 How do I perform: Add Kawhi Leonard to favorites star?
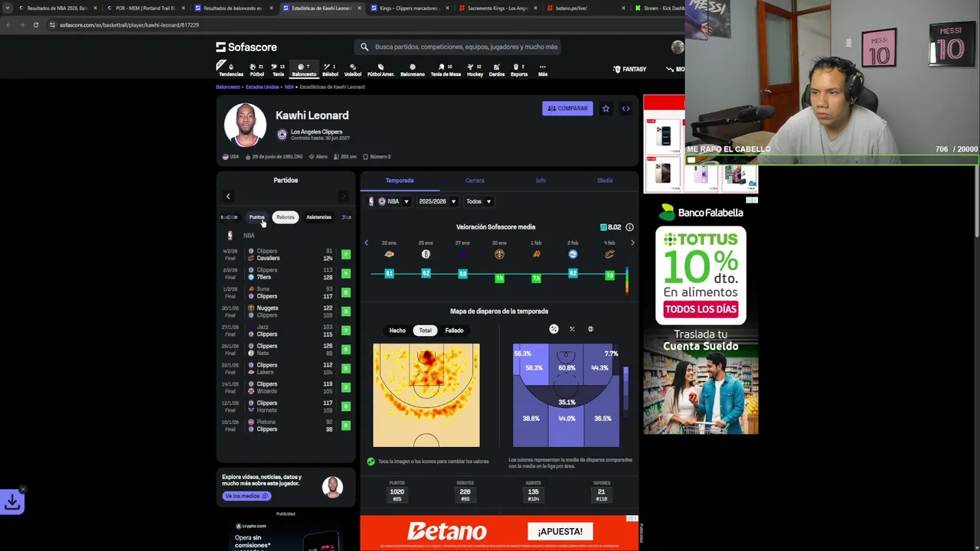click(x=606, y=109)
